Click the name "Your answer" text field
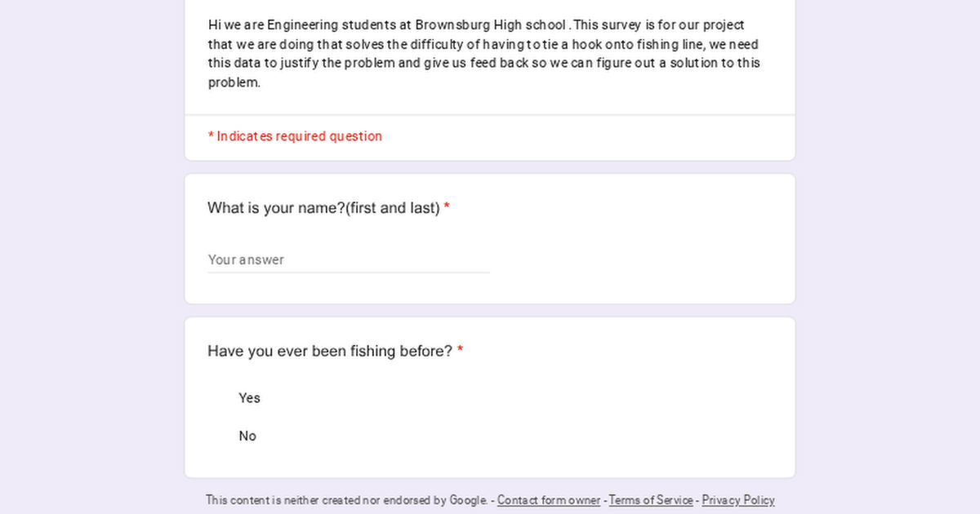980x514 pixels. coord(348,259)
